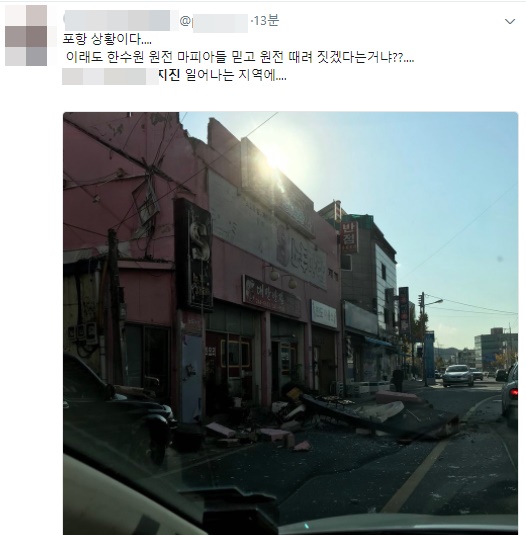Open the tweet options chevron menu
Viewport: 526px width, 535px height.
tap(510, 21)
